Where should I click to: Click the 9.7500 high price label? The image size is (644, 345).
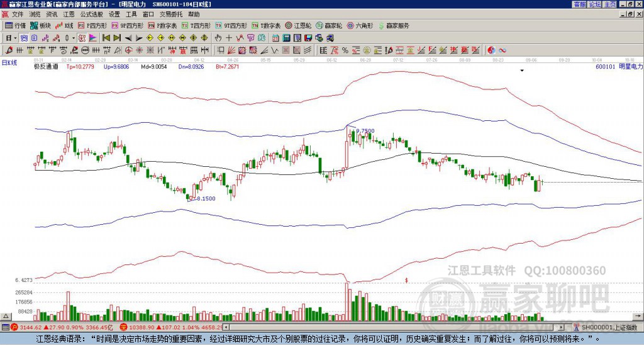pos(365,131)
